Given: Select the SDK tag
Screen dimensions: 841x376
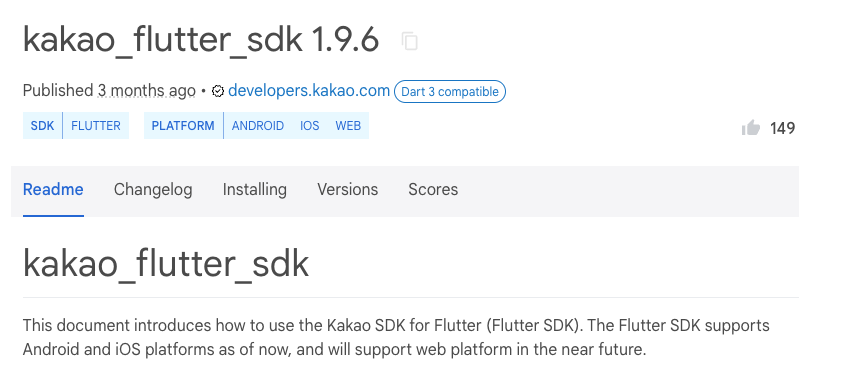Looking at the screenshot, I should pos(42,126).
